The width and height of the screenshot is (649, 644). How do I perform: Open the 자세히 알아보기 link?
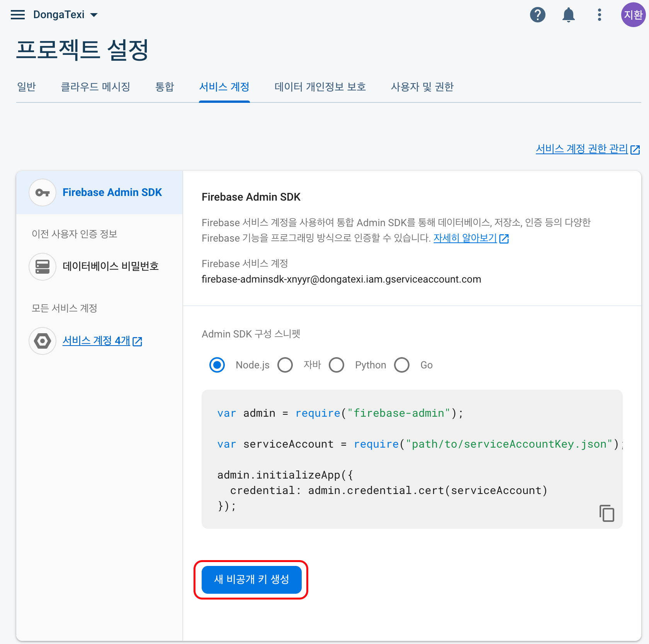[x=471, y=238]
